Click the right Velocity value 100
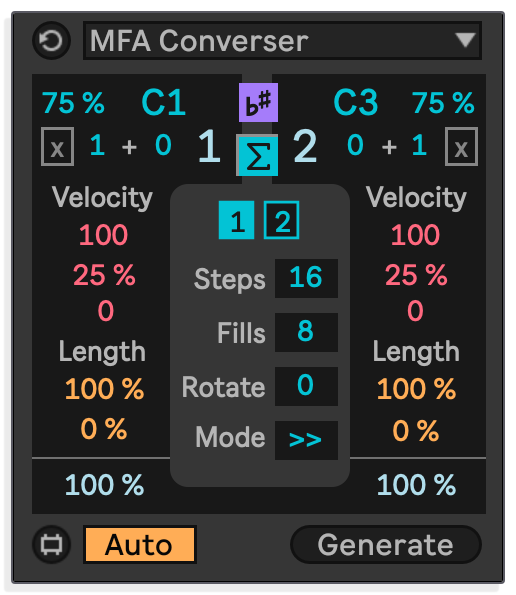516x595 pixels. click(415, 235)
